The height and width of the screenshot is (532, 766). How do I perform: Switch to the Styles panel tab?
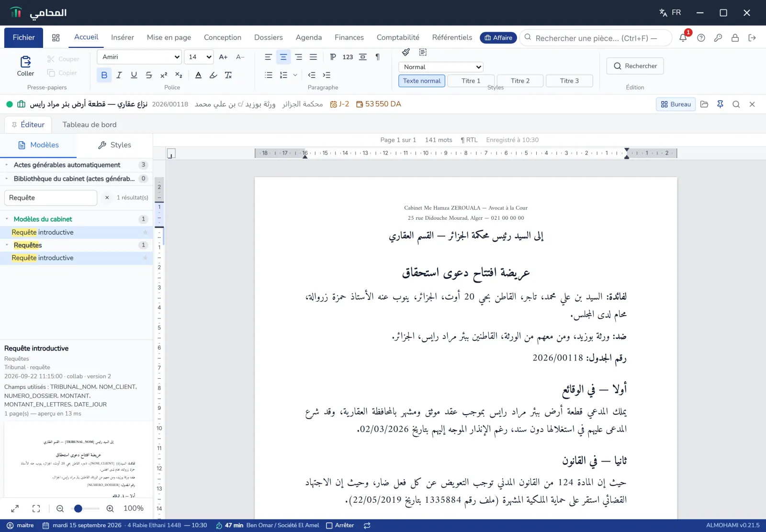pos(114,145)
